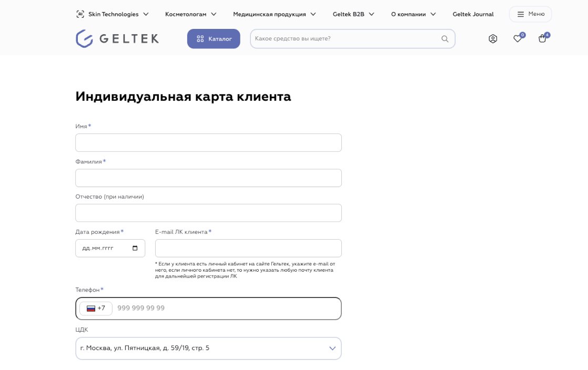Click into the Фамилия text field

click(208, 178)
